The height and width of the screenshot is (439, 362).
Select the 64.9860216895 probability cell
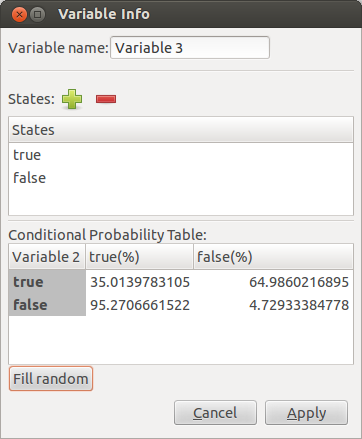click(273, 282)
